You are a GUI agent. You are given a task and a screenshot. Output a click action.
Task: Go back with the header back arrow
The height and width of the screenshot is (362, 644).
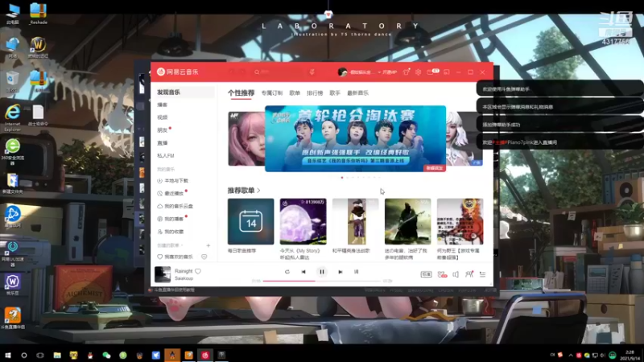point(231,72)
